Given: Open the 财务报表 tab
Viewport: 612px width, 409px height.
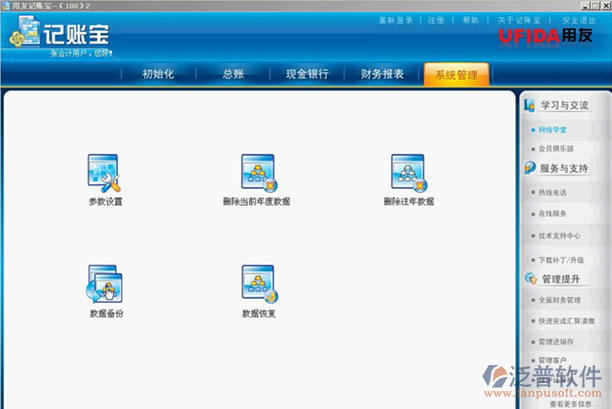Looking at the screenshot, I should click(382, 74).
